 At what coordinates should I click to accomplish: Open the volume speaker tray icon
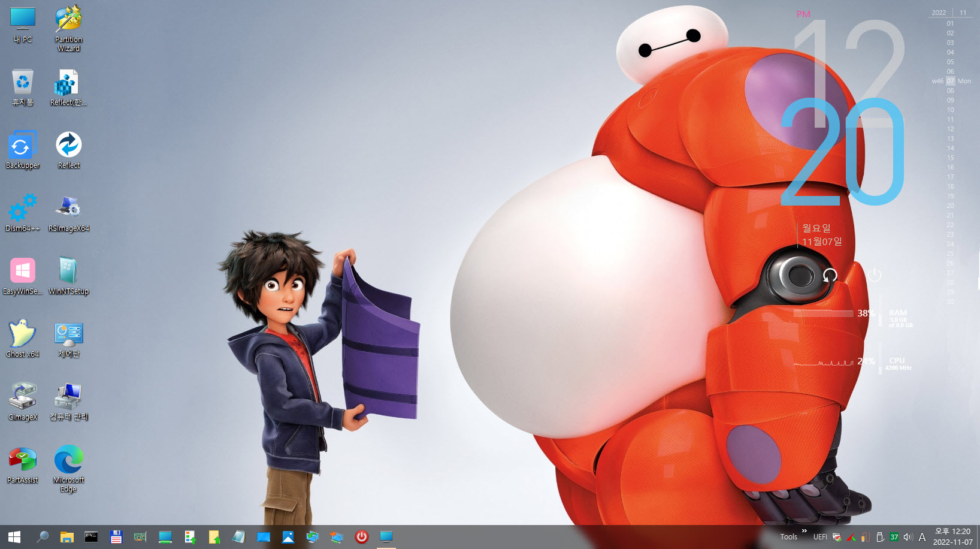coord(908,537)
